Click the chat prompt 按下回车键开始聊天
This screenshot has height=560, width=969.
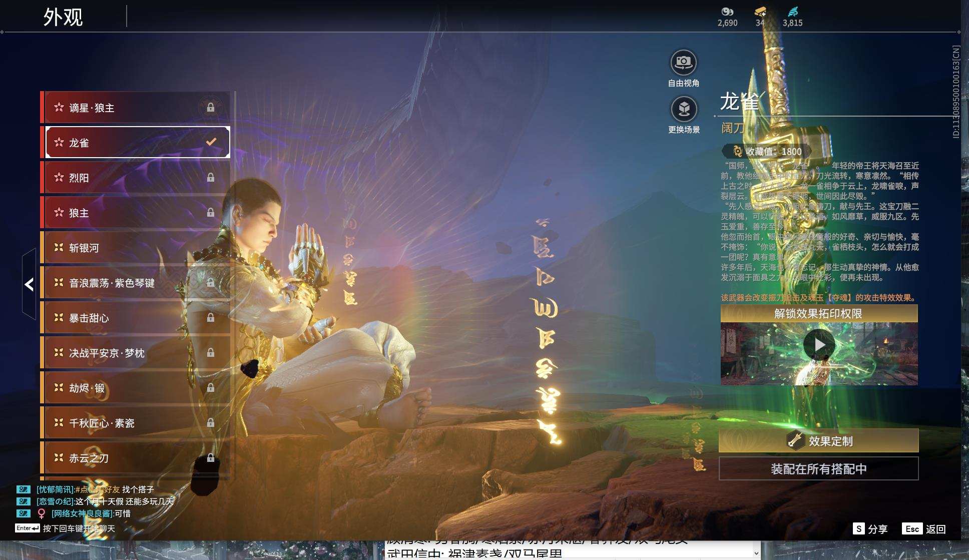[x=79, y=528]
